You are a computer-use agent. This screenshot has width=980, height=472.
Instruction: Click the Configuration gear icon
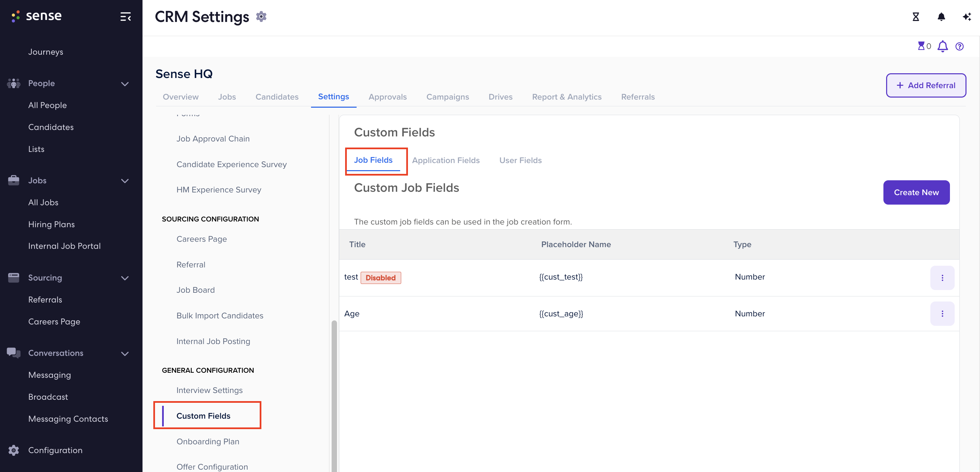pyautogui.click(x=14, y=450)
